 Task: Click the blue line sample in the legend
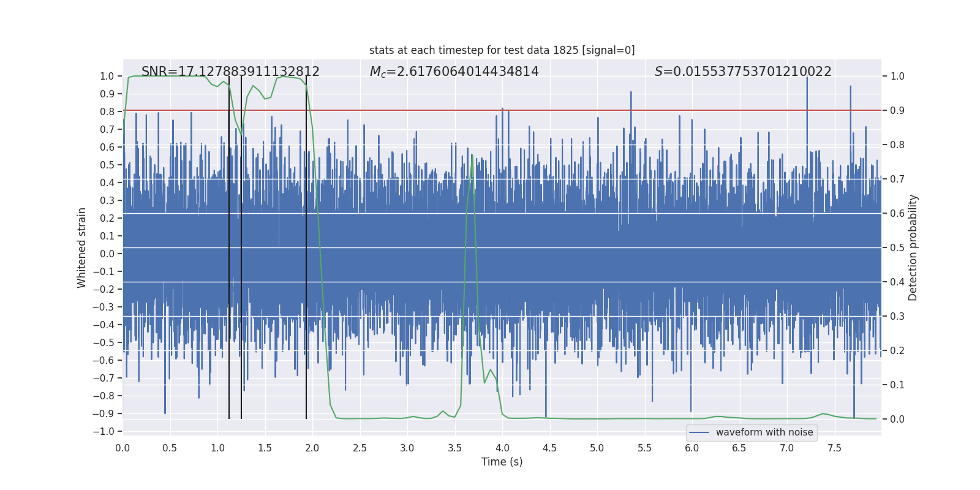point(699,432)
